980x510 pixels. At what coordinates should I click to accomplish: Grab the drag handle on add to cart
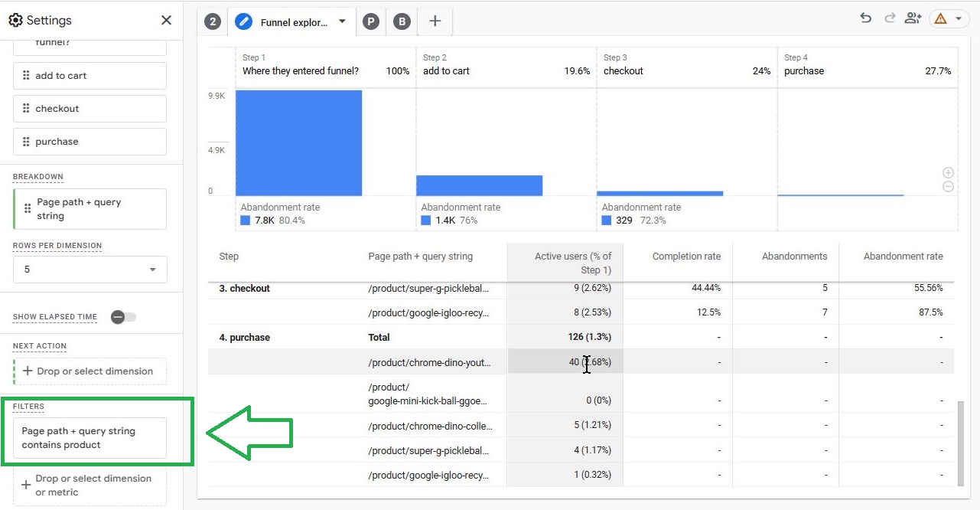pos(26,76)
